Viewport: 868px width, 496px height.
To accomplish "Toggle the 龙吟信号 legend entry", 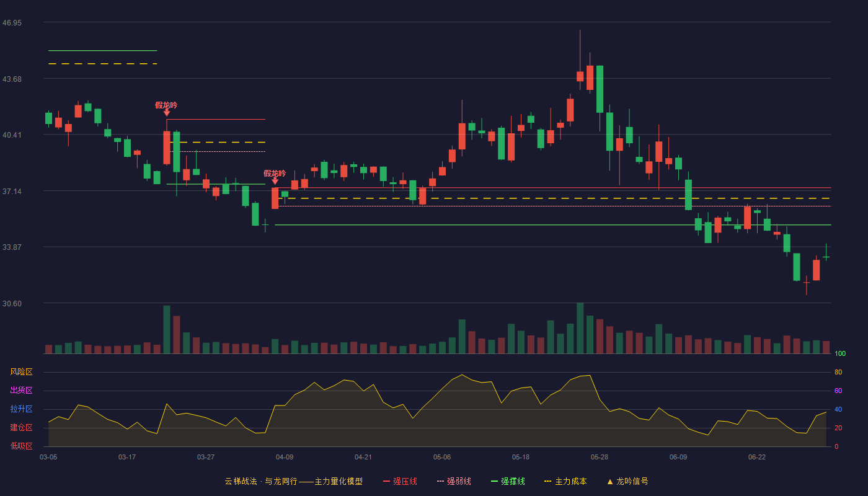I will coord(627,481).
